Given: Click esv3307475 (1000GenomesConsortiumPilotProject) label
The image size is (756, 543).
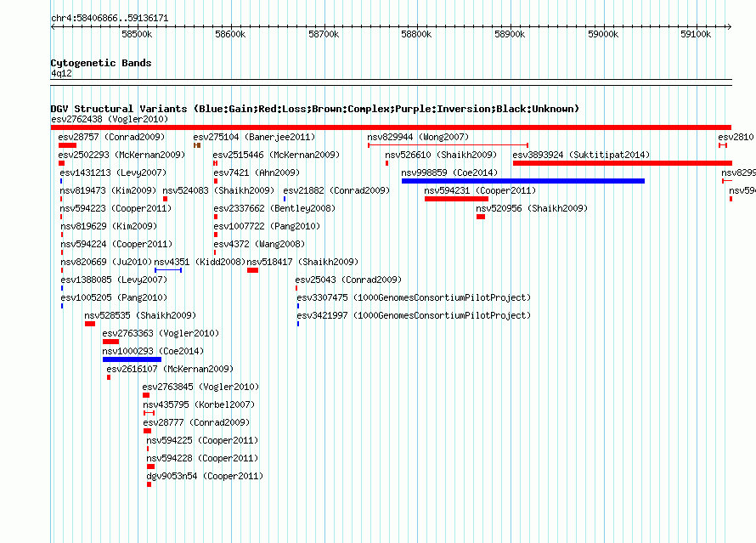Looking at the screenshot, I should point(414,297).
